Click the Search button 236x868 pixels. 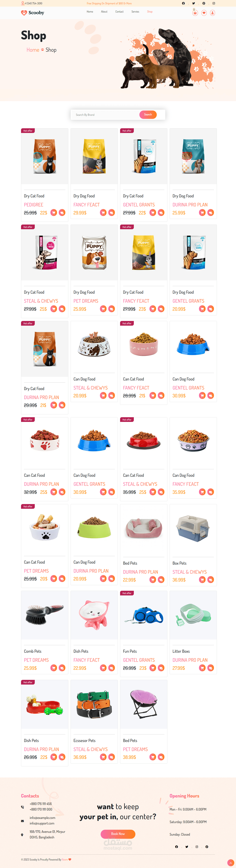coord(148,115)
